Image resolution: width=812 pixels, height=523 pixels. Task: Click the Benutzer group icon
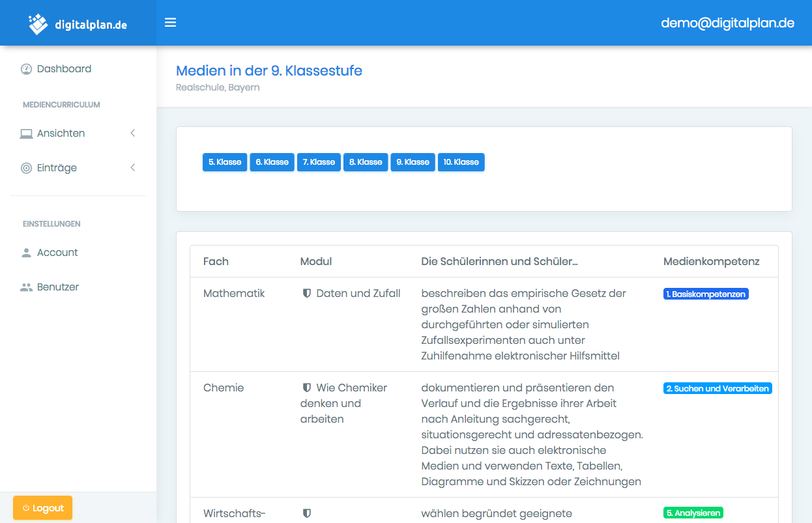[x=26, y=287]
